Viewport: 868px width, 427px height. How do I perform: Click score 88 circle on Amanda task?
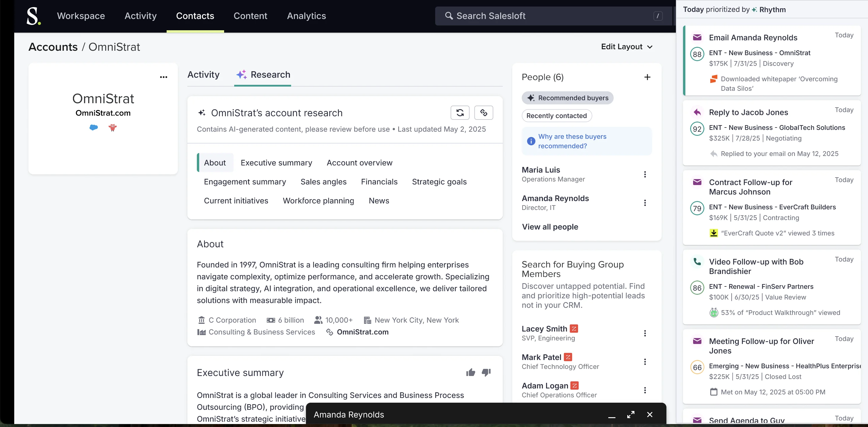pyautogui.click(x=697, y=54)
